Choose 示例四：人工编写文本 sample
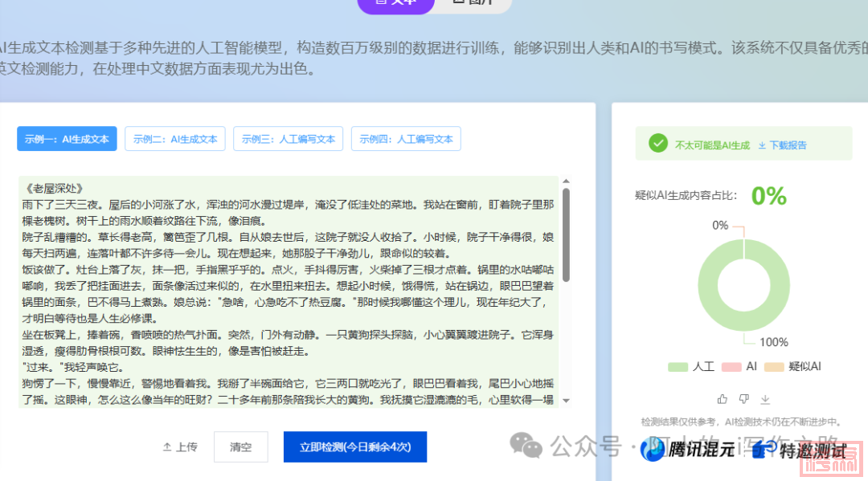Image resolution: width=868 pixels, height=481 pixels. coord(406,139)
